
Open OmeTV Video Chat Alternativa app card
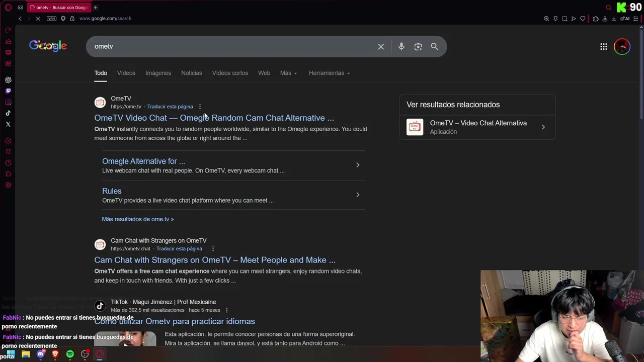477,127
